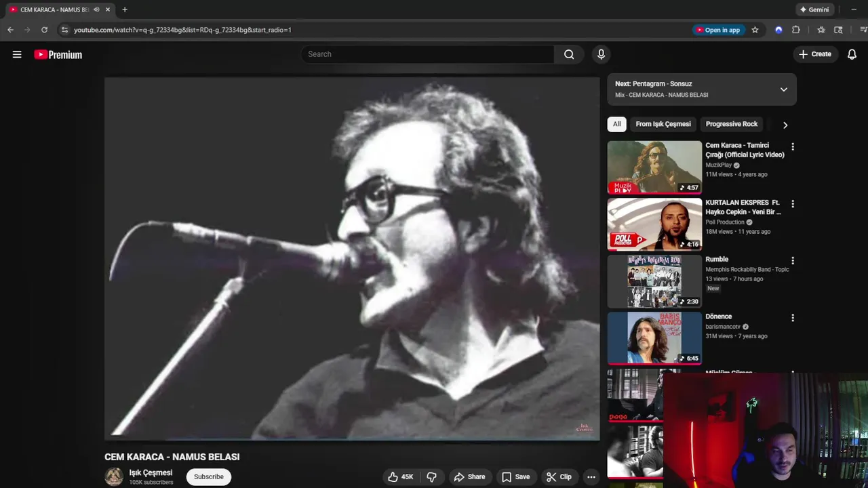Open the Create menu button

(x=815, y=54)
